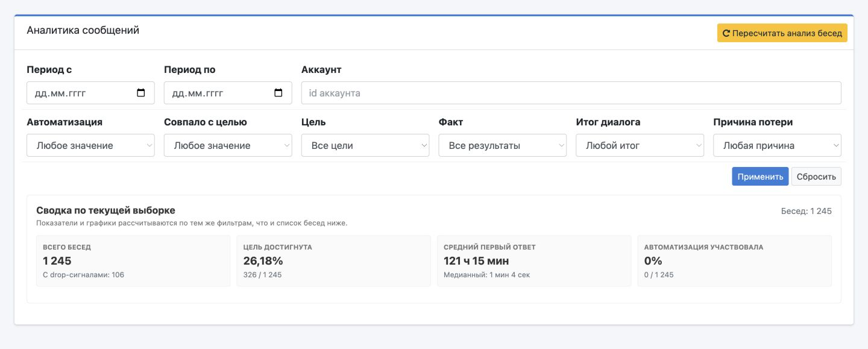Open the 'Цель' dropdown showing 'Все цели'

[365, 145]
